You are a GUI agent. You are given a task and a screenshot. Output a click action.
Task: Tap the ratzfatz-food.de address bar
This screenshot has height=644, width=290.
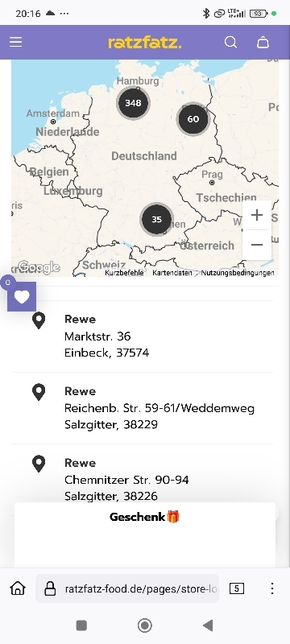127,588
